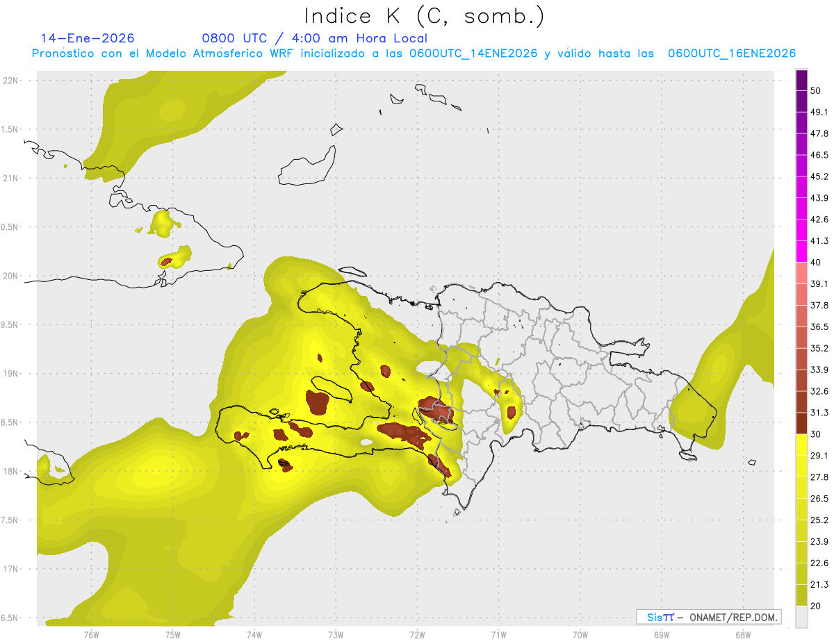This screenshot has width=834, height=644.
Task: Click the colorbar label "26.5"
Action: click(x=819, y=498)
